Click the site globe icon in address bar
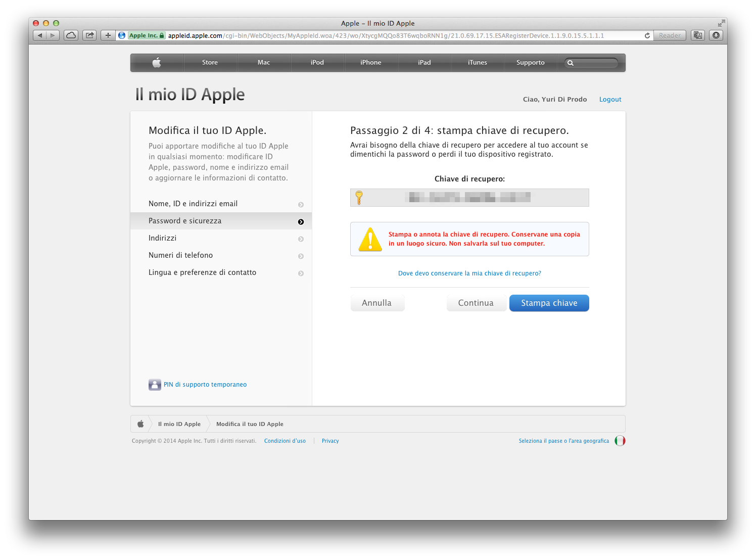 point(122,35)
